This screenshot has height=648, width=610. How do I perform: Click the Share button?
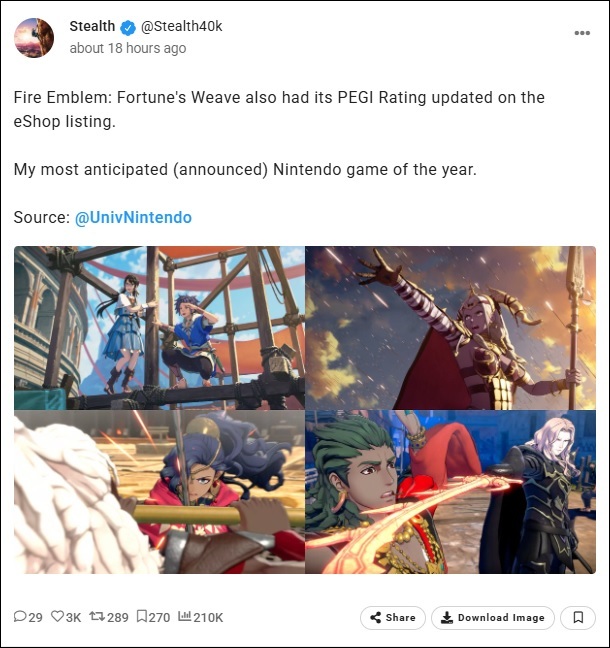(393, 618)
